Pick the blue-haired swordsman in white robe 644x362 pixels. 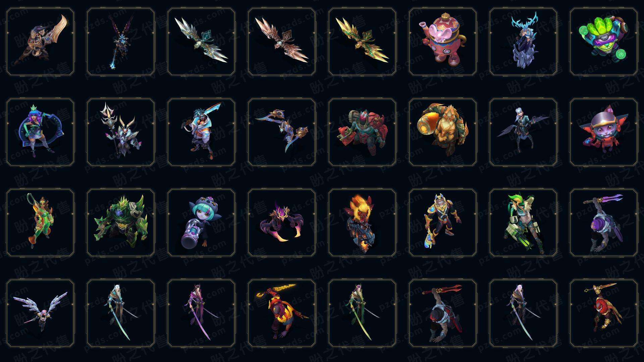(x=201, y=132)
